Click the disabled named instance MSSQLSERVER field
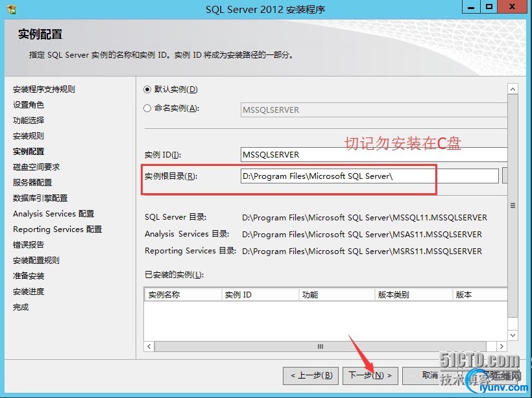The image size is (532, 398). [374, 110]
